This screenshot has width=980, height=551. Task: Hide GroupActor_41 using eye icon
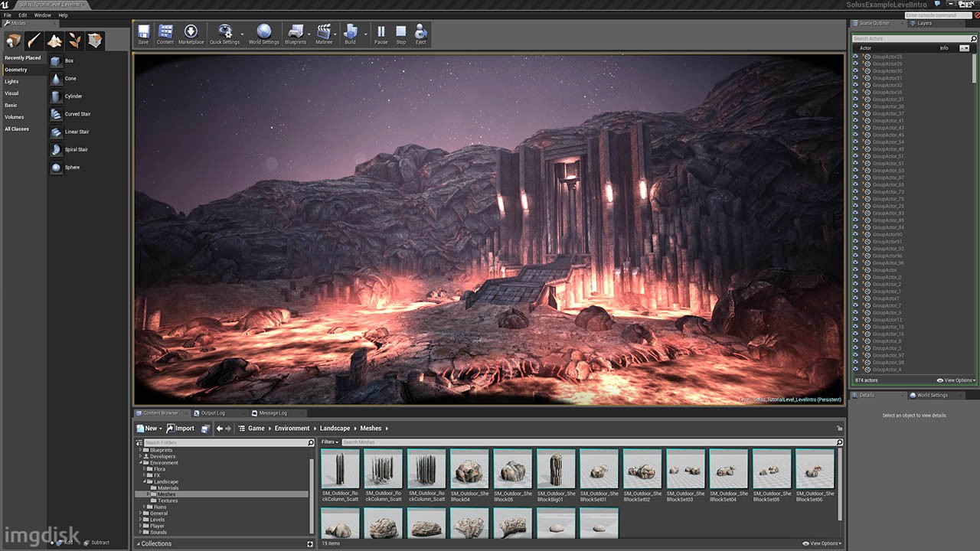click(x=856, y=120)
